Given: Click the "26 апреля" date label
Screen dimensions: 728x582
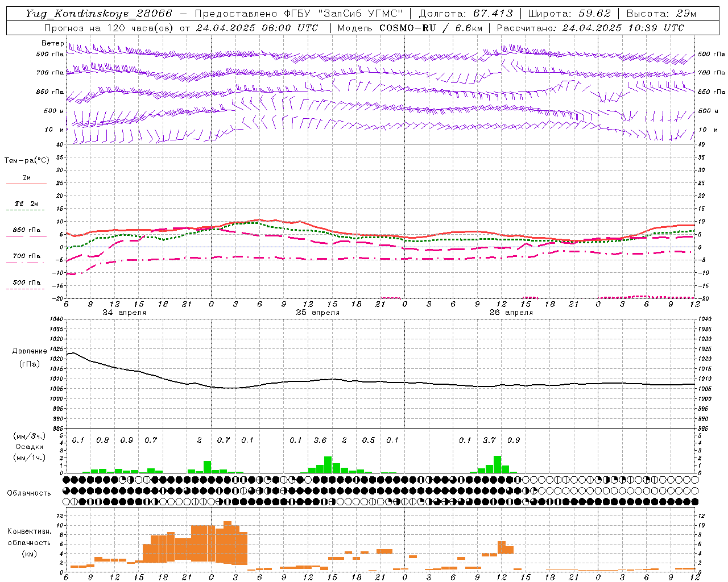Looking at the screenshot, I should click(511, 313).
